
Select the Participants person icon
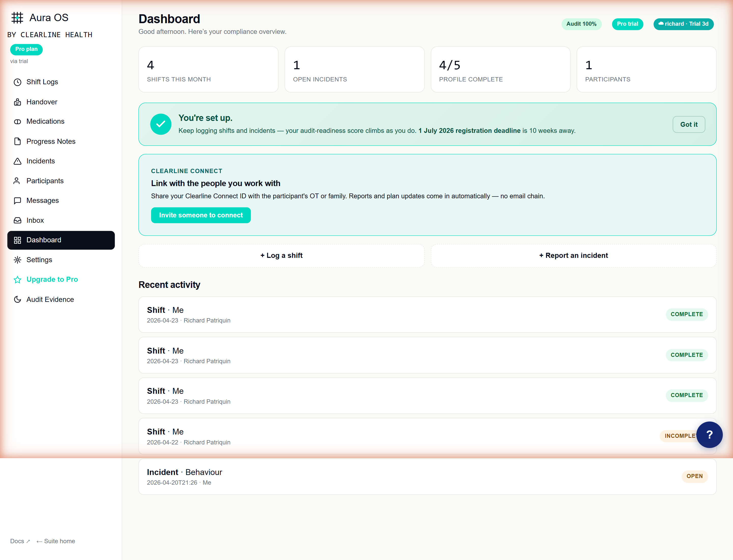17,181
